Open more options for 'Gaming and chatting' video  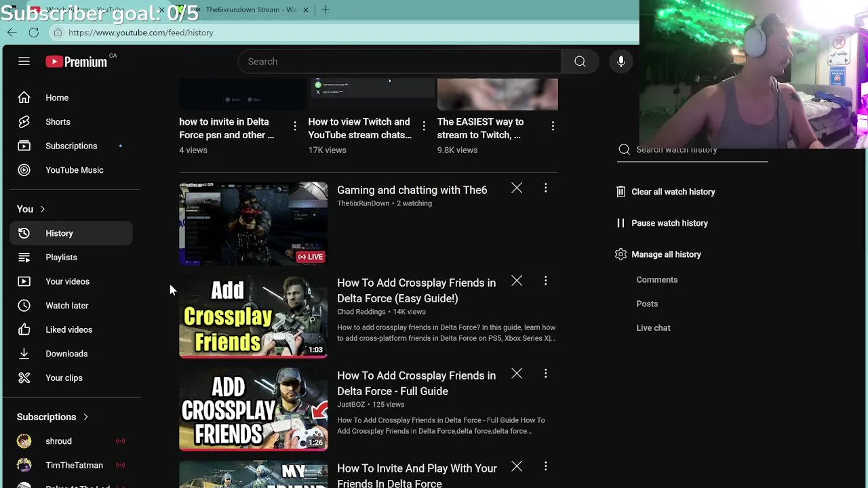pyautogui.click(x=545, y=188)
